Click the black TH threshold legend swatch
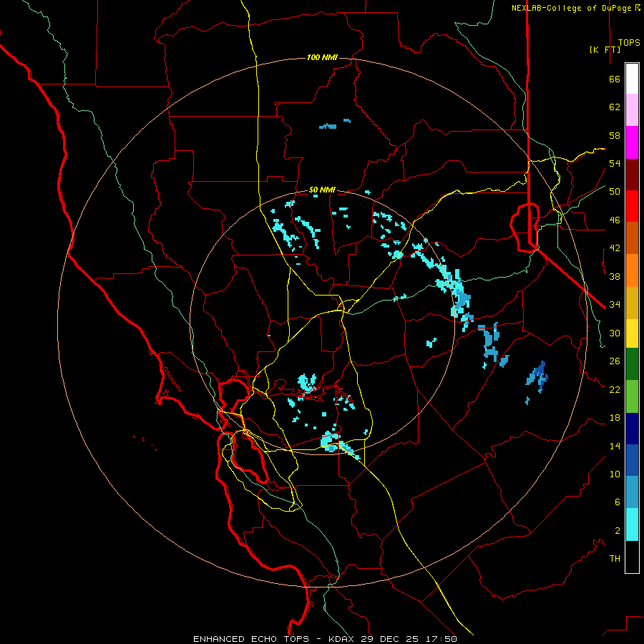 tap(632, 557)
